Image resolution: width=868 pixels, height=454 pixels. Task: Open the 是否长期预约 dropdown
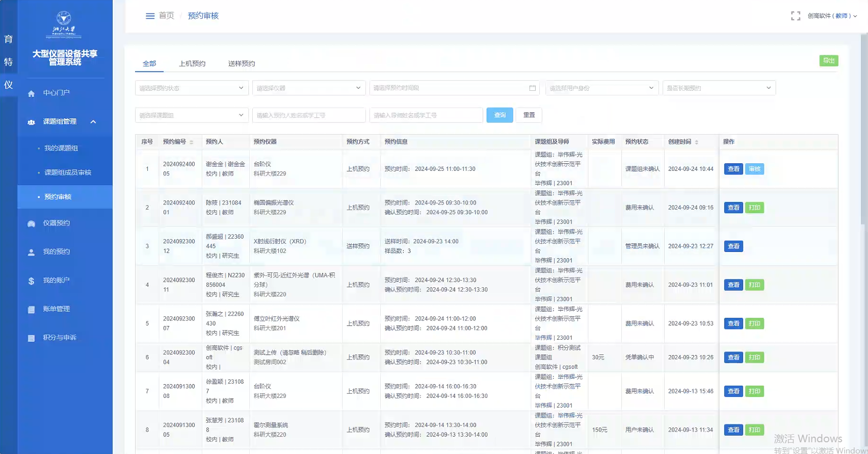(719, 88)
